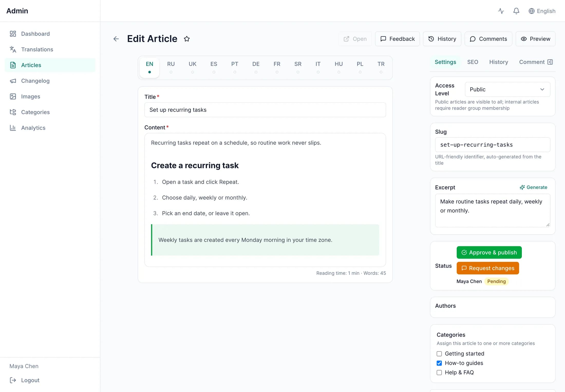Uncheck the How-to guides category

[439, 363]
